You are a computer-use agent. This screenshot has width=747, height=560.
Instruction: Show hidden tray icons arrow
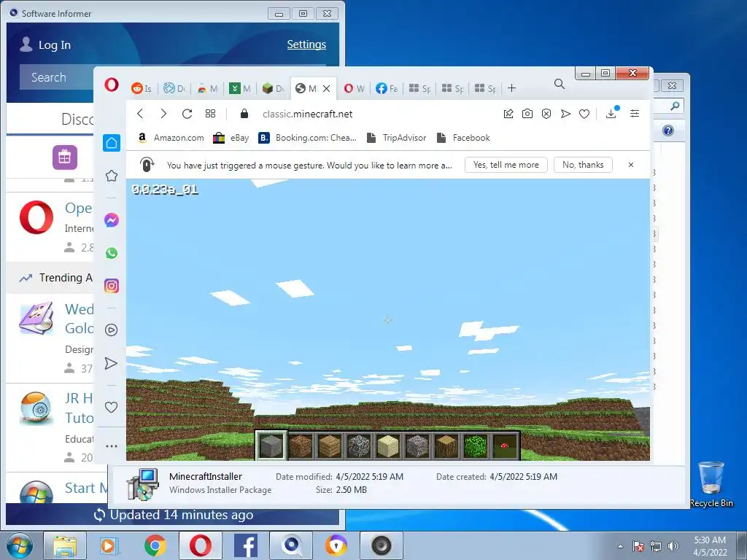click(620, 546)
